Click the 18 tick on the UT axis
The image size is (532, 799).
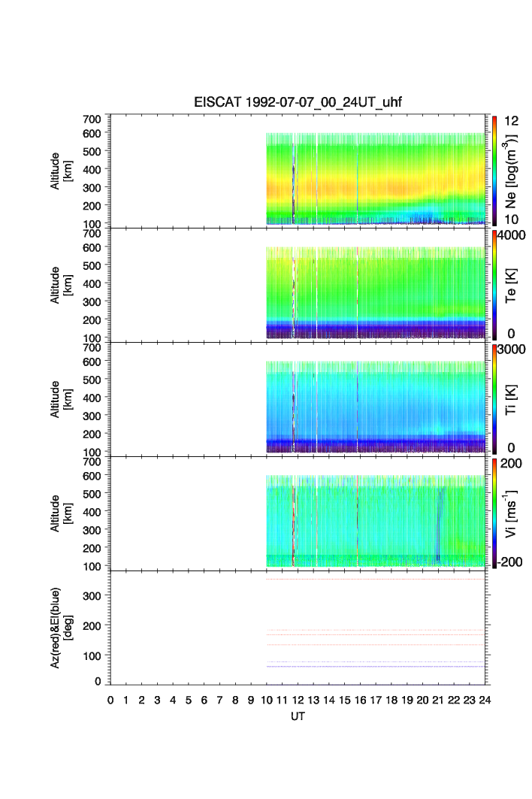coord(391,700)
